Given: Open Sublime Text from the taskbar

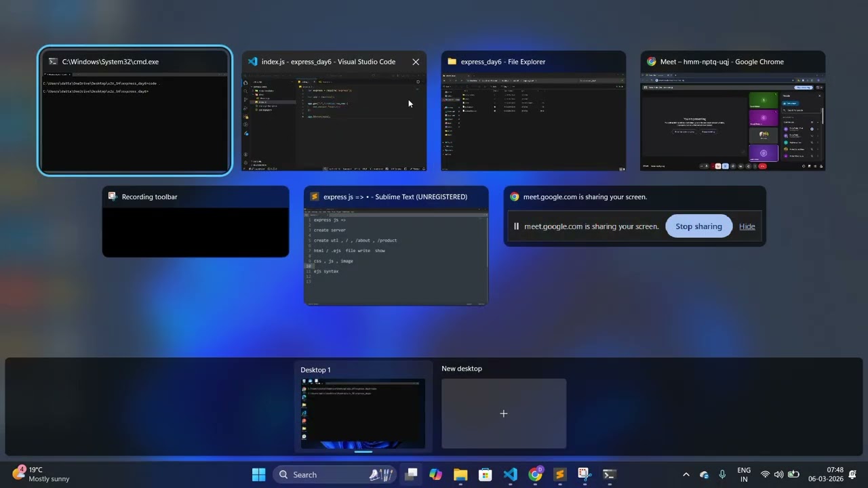Looking at the screenshot, I should click(559, 474).
